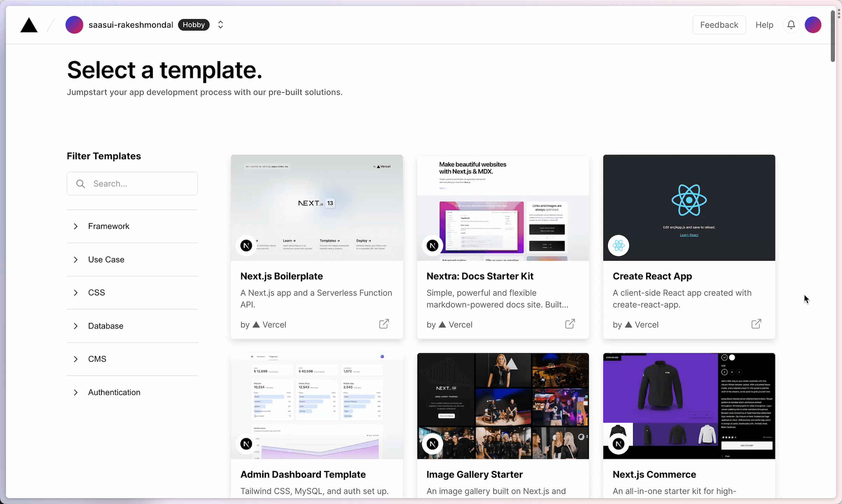
Task: Open Next.js Boilerplate external link icon
Action: (x=384, y=324)
